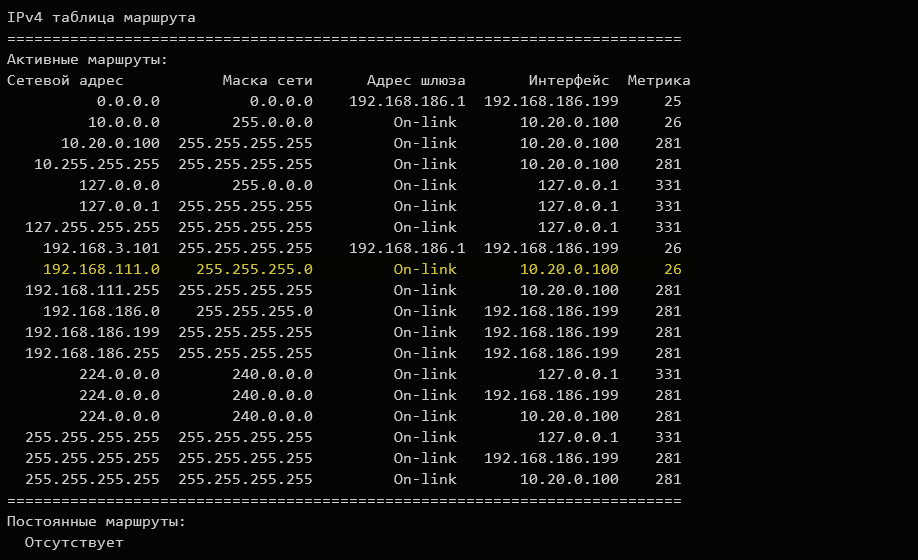918x560 pixels.
Task: Select the network address 127.255.255.255
Action: pos(92,228)
